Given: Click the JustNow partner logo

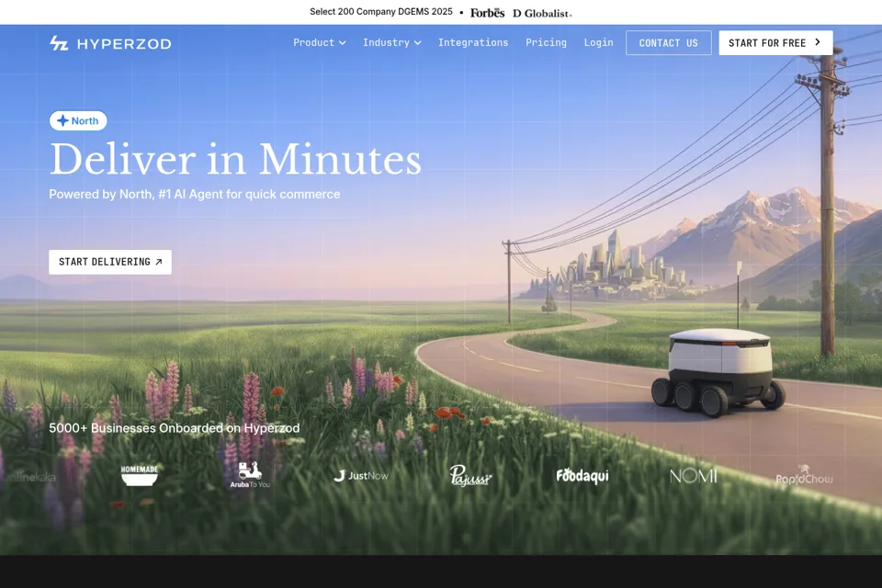Looking at the screenshot, I should 360,476.
